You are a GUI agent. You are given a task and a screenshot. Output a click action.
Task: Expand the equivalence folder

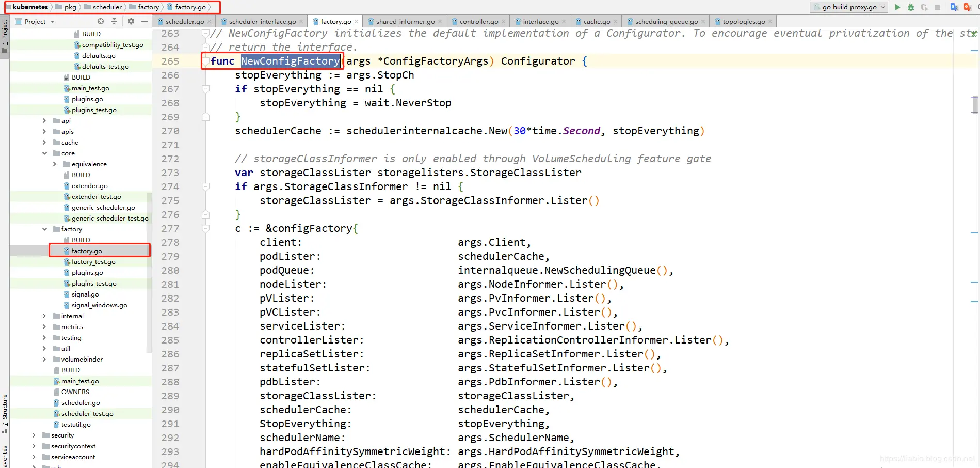point(55,164)
